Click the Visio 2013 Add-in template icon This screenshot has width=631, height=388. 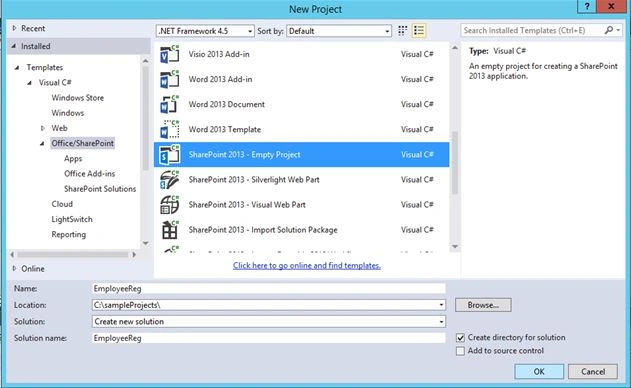[x=169, y=54]
